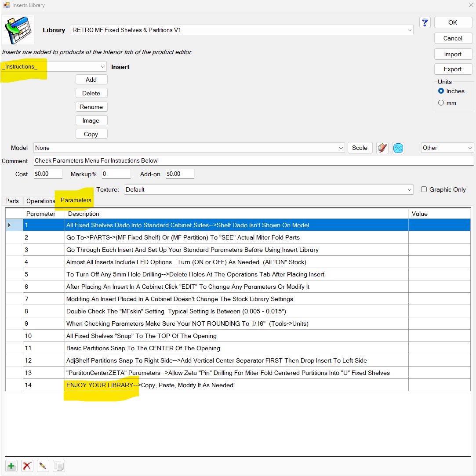
Task: Click the red X delete parameter icon
Action: (x=27, y=466)
